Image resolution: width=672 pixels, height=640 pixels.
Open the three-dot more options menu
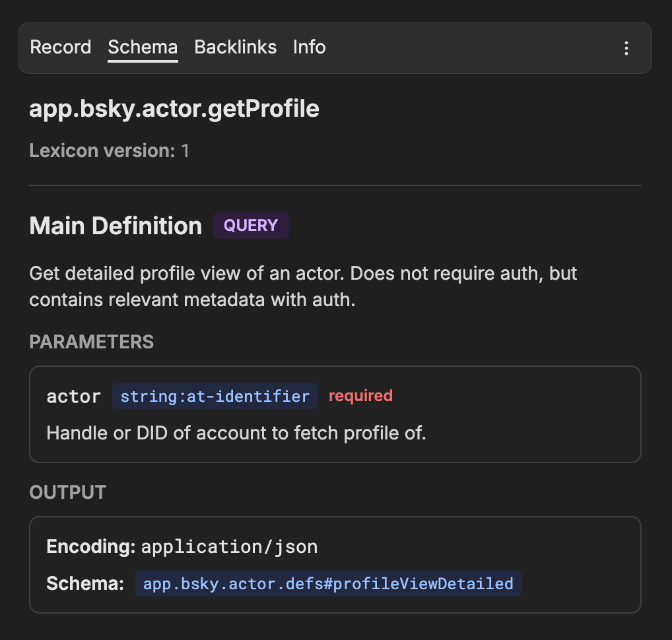pyautogui.click(x=626, y=48)
